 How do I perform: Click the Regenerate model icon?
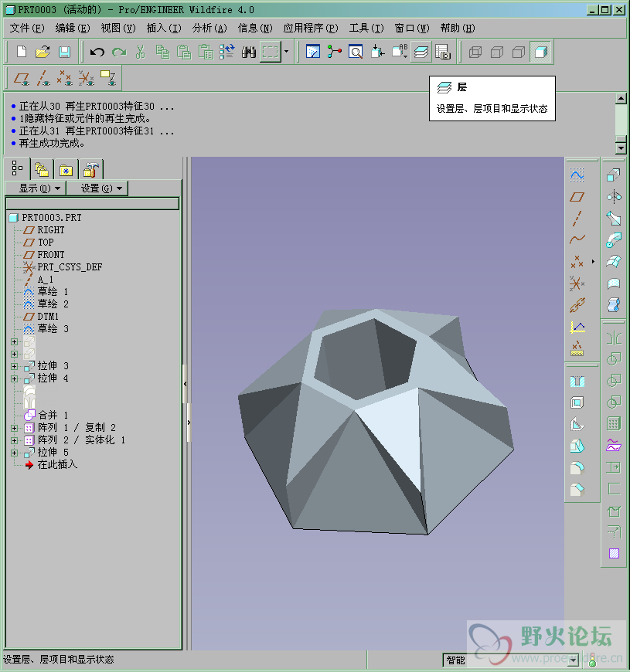(226, 52)
